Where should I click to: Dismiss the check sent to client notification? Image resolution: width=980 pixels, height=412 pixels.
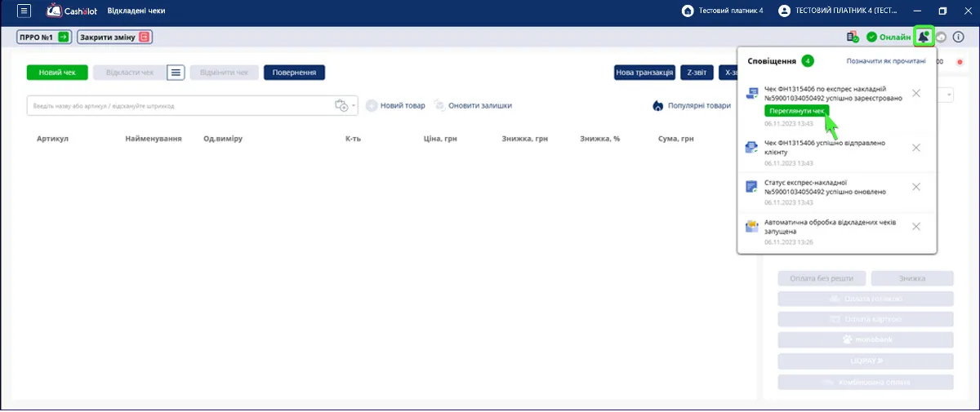click(916, 148)
